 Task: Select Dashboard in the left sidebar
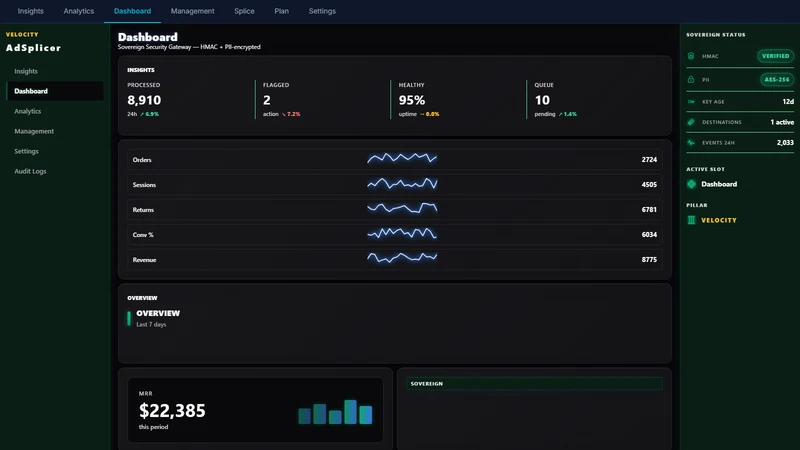coord(55,91)
